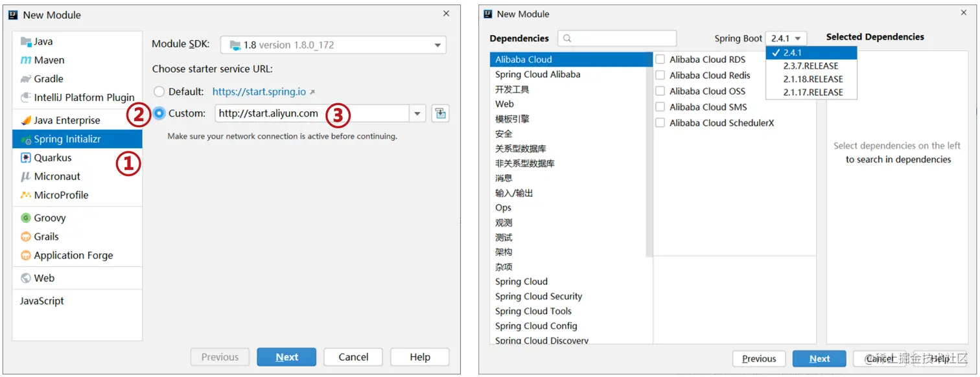This screenshot has width=980, height=377.
Task: Click Cancel in left New Module dialog
Action: [x=353, y=357]
